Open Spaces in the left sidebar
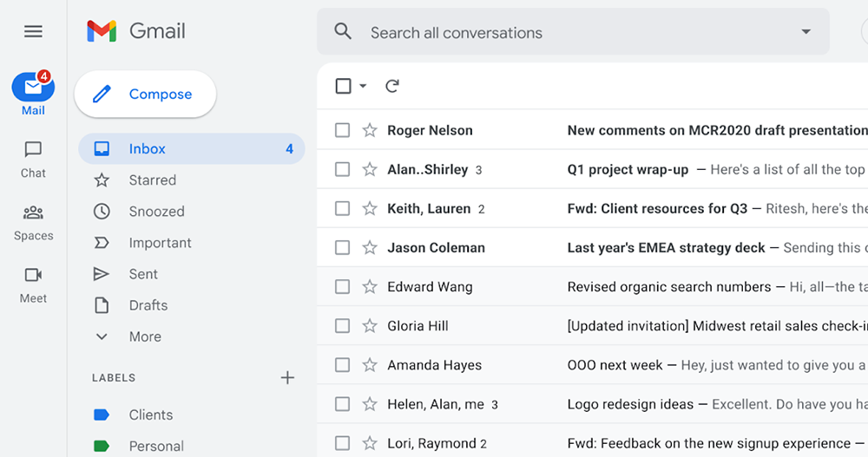This screenshot has height=457, width=868. point(33,221)
